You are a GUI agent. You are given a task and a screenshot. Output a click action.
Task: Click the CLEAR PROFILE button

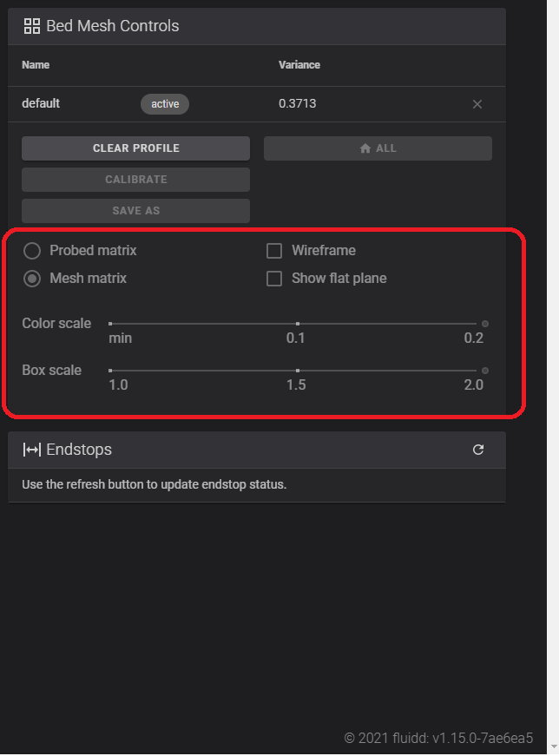pos(135,148)
